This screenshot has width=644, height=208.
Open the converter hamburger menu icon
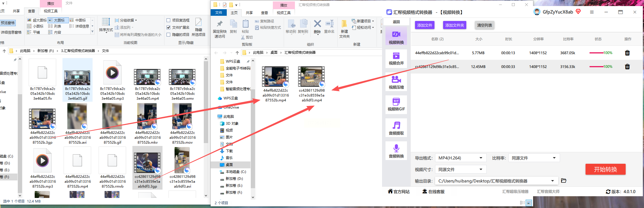click(592, 12)
